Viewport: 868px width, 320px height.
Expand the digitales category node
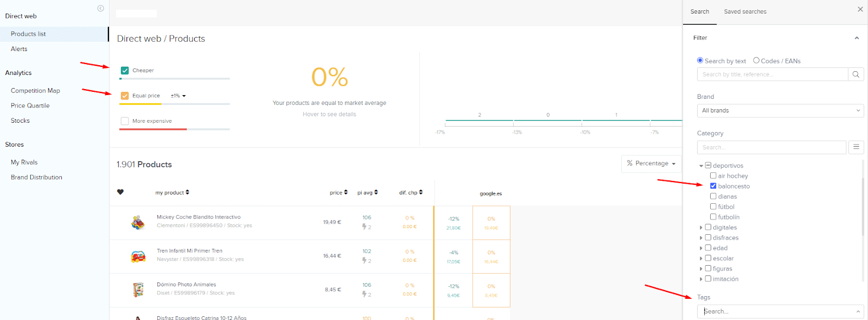[701, 228]
